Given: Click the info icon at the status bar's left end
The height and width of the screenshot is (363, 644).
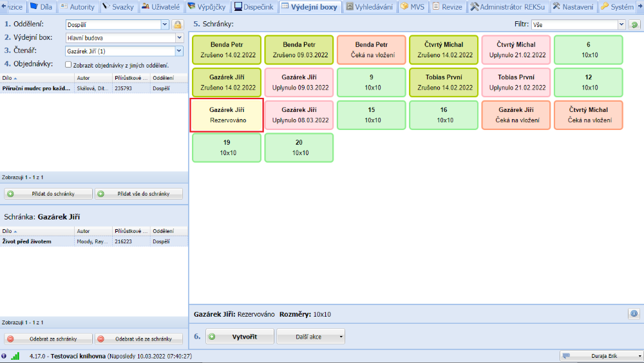Looking at the screenshot, I should [5, 356].
